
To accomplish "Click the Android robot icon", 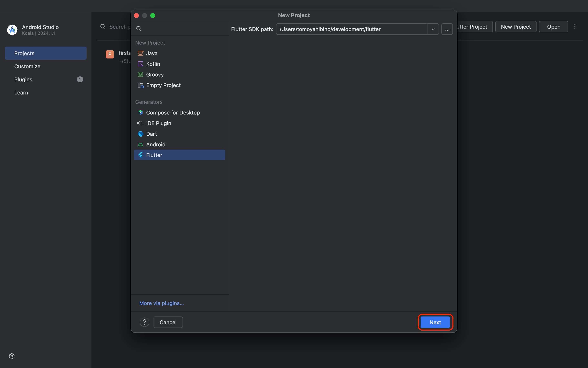I will [140, 145].
